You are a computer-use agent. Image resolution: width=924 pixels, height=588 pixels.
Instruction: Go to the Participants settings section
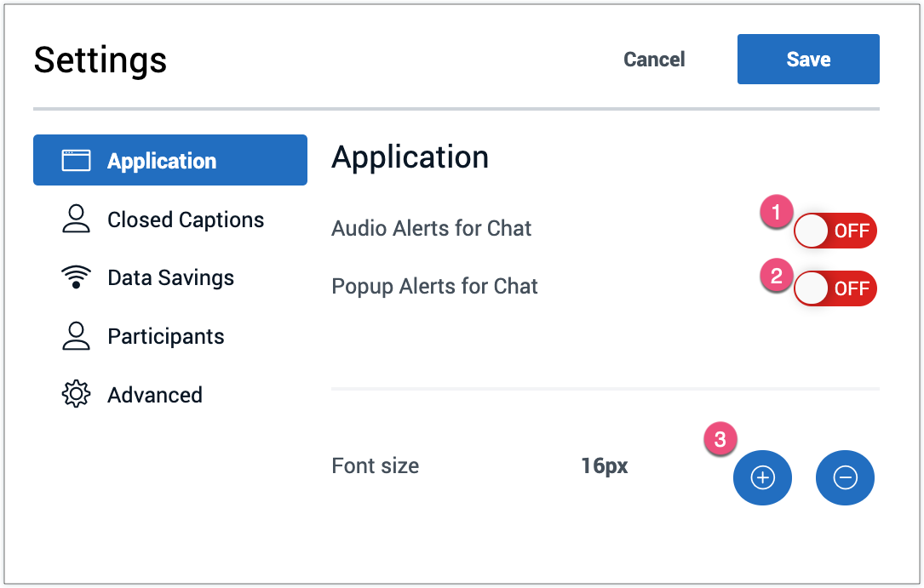(166, 336)
